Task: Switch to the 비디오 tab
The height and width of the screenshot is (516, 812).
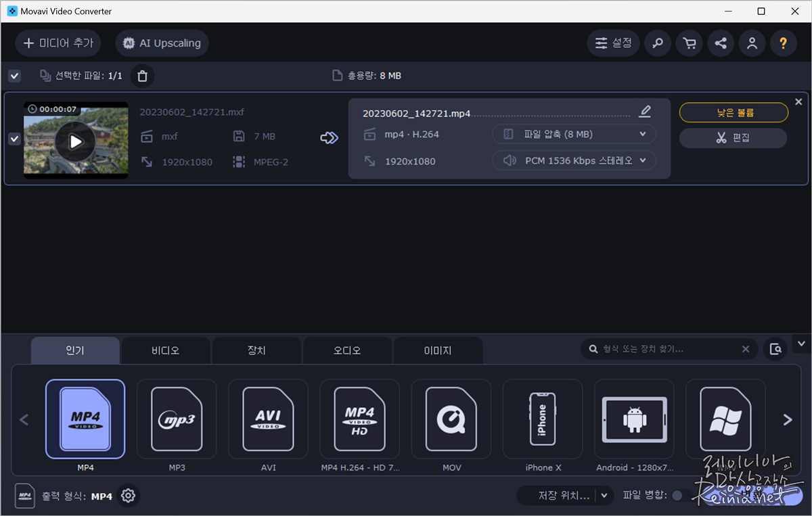Action: tap(166, 351)
